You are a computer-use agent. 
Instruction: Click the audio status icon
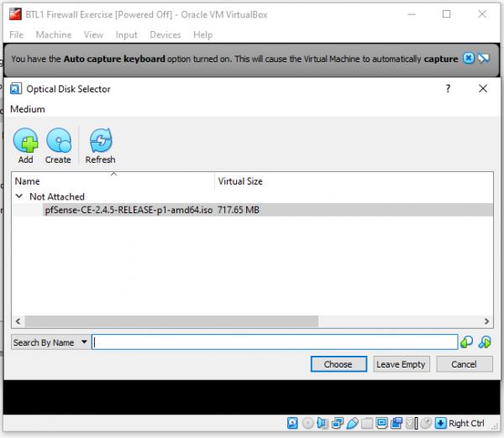point(323,423)
